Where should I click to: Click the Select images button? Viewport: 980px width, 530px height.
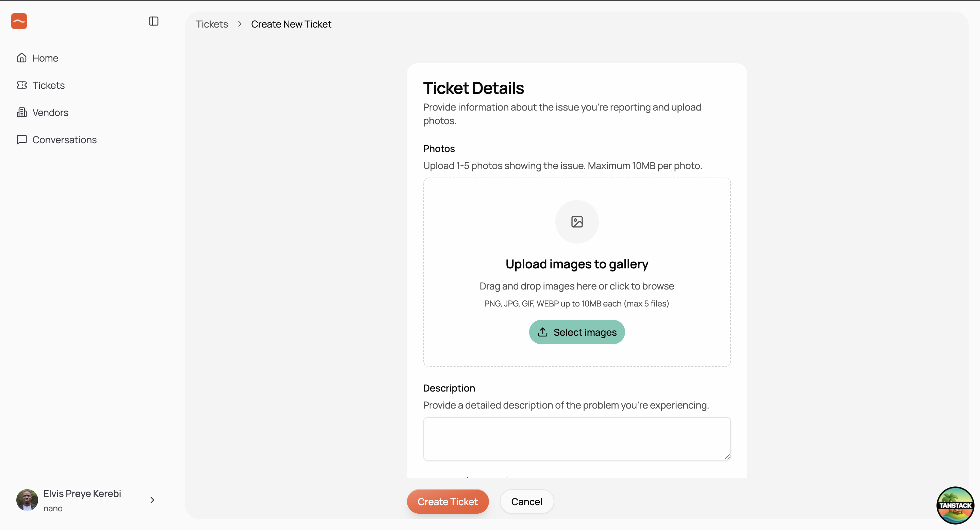577,332
